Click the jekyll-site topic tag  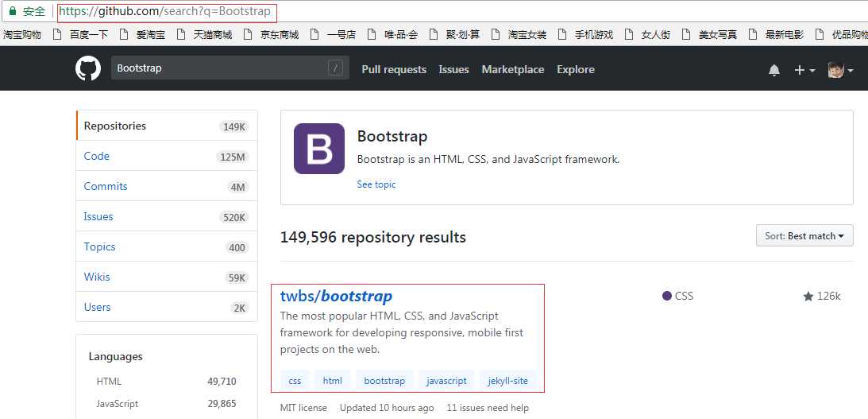(508, 381)
